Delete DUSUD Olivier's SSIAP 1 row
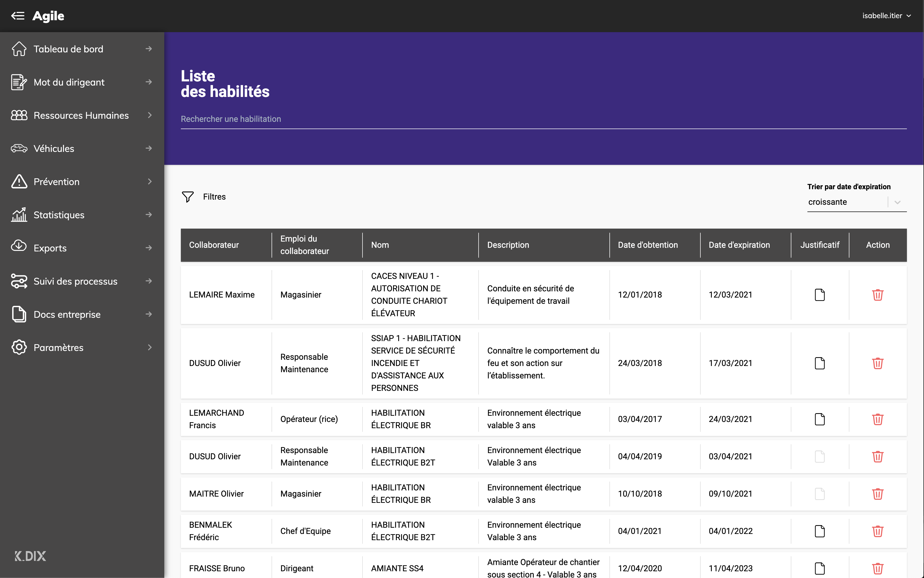924x578 pixels. tap(878, 363)
